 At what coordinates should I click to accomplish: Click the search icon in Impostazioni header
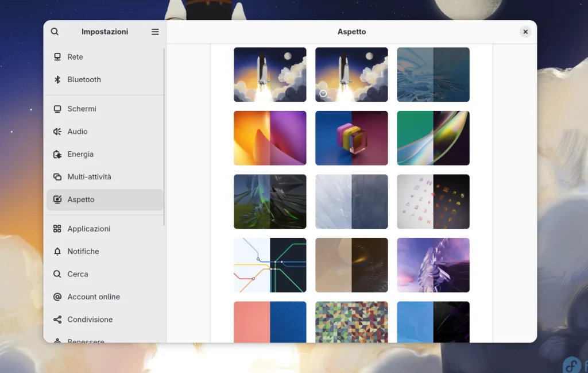(55, 32)
